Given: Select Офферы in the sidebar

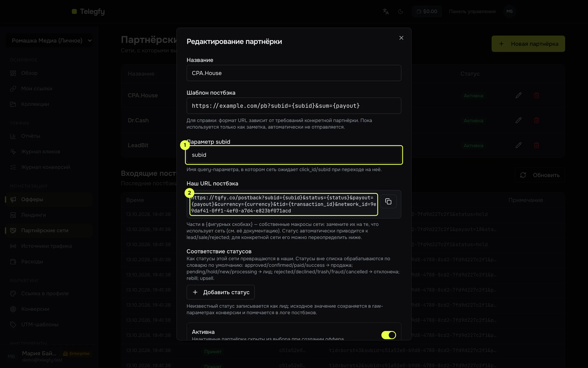Looking at the screenshot, I should pyautogui.click(x=49, y=199).
